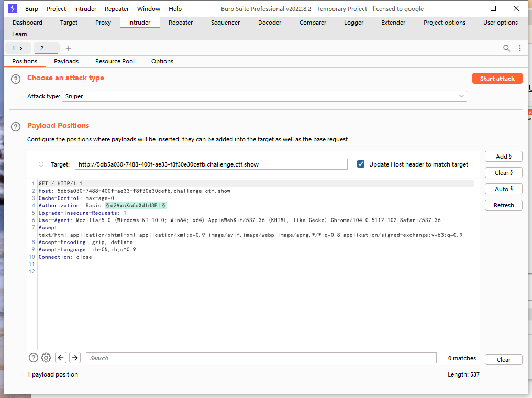The height and width of the screenshot is (398, 532).
Task: Open the Options sub-tab
Action: (162, 61)
